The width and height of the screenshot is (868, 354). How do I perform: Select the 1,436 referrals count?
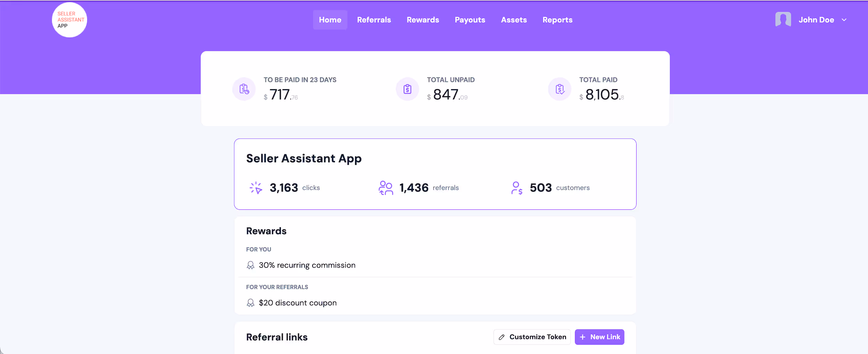click(x=414, y=188)
